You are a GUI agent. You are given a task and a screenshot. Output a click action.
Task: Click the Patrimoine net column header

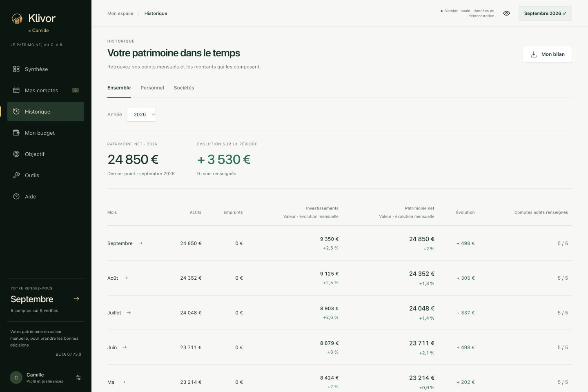[x=419, y=208]
